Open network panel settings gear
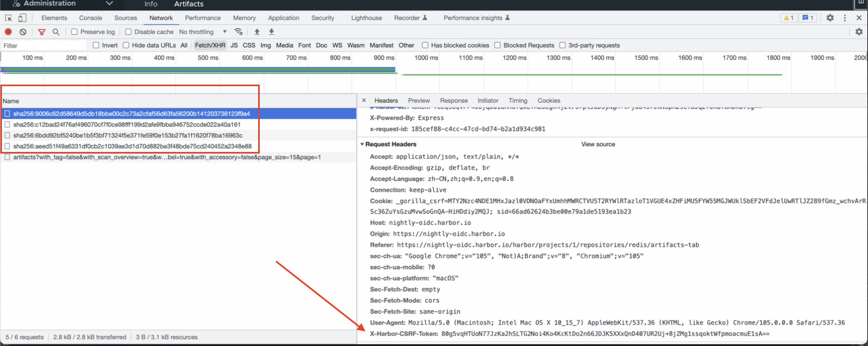 click(x=859, y=32)
